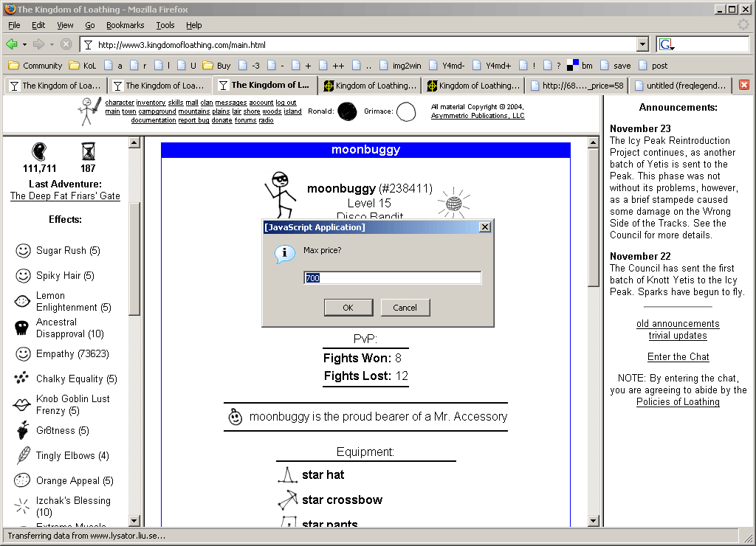The height and width of the screenshot is (546, 756).
Task: Click the Meat count icon
Action: 39,151
